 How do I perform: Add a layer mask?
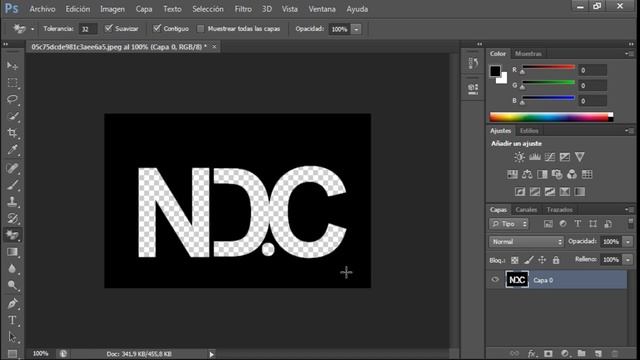click(548, 353)
